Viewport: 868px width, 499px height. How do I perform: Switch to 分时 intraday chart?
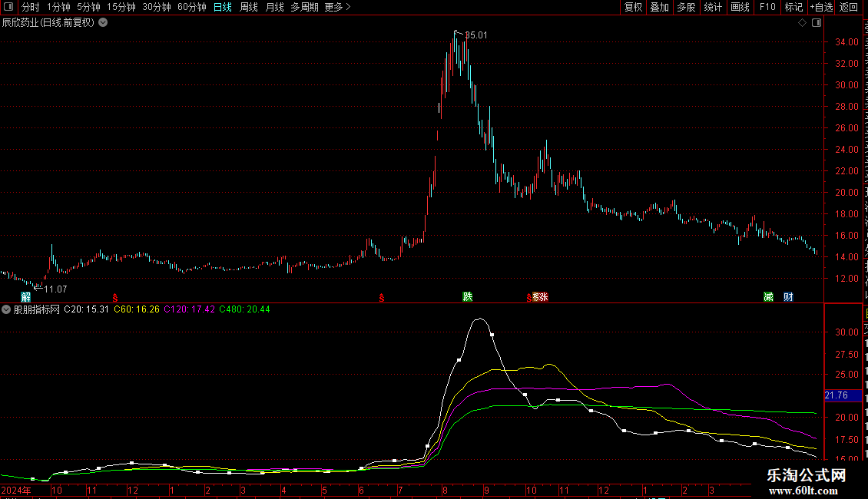(x=31, y=7)
